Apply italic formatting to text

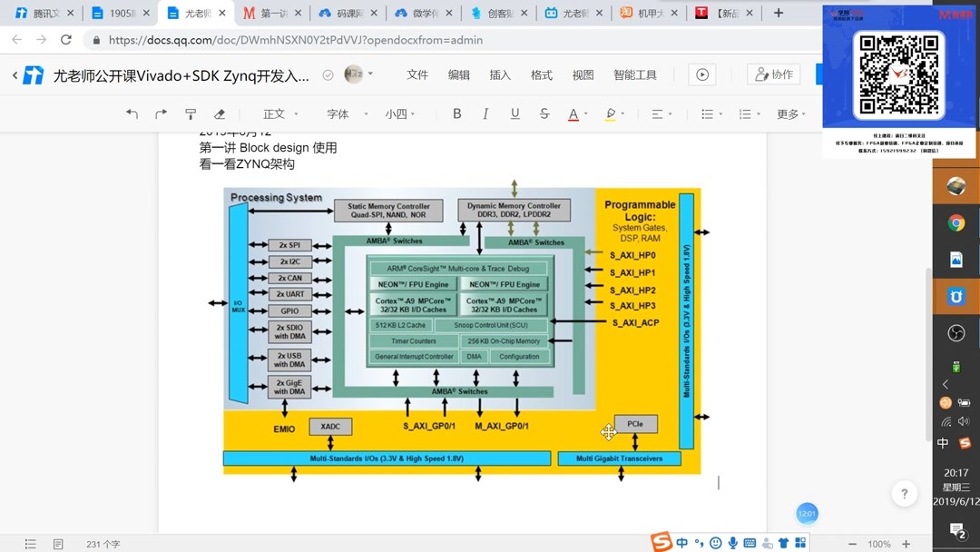(488, 113)
